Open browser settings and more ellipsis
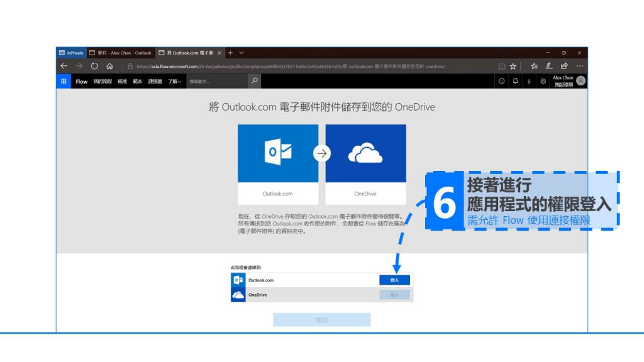This screenshot has width=644, height=362. click(579, 65)
